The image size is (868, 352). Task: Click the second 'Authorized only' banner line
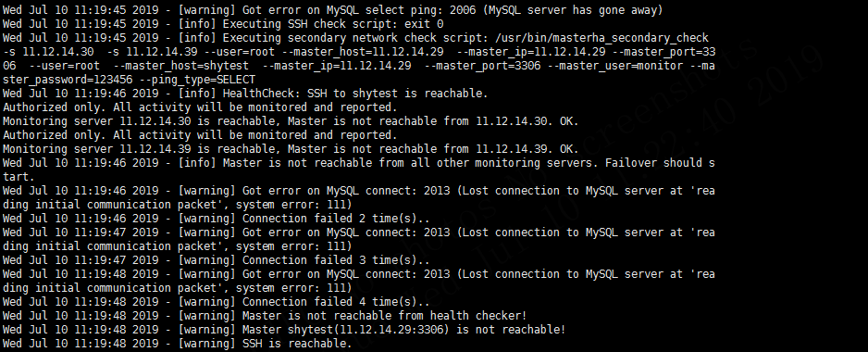[x=200, y=134]
